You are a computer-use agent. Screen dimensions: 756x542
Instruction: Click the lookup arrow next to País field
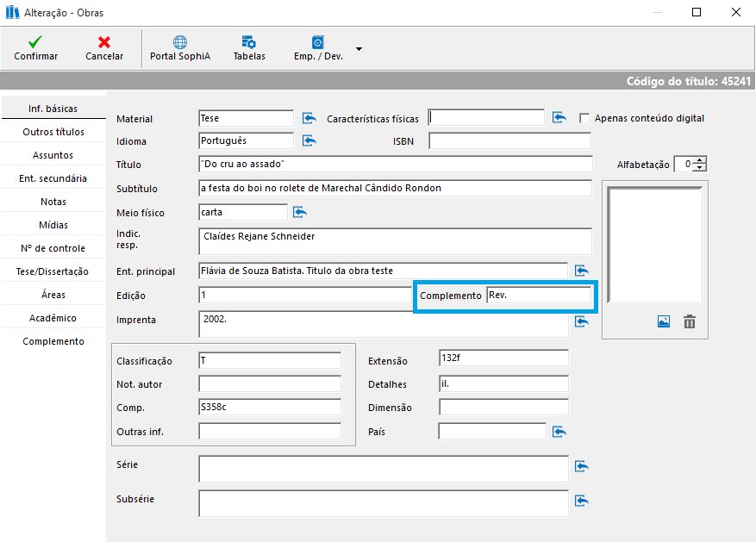coord(559,431)
